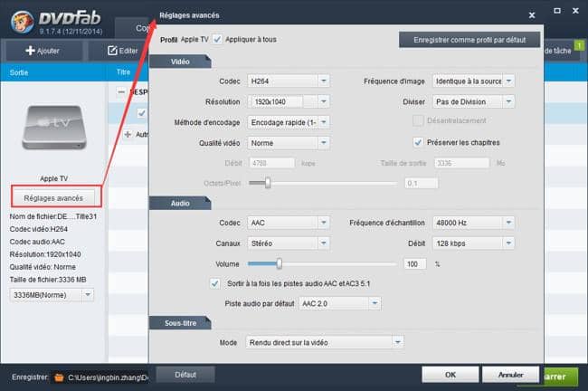Click the Octets/Pixel slider handle
This screenshot has height=391, width=588.
click(x=268, y=183)
